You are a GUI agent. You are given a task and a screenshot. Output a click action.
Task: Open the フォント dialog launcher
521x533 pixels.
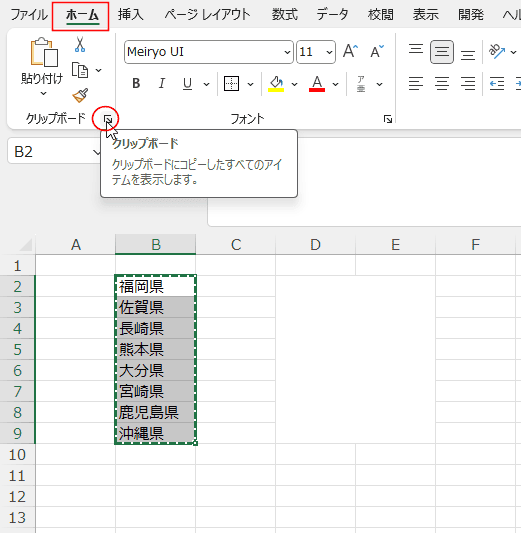tap(388, 119)
